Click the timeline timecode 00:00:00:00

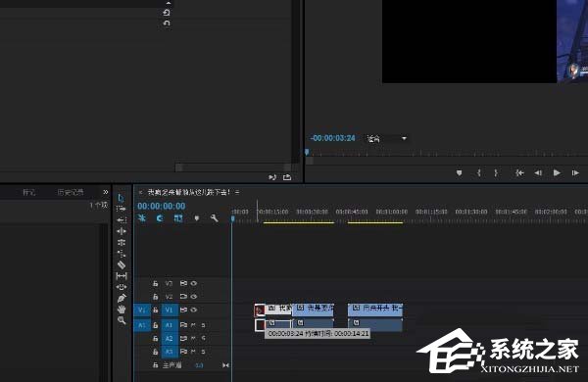coord(162,206)
